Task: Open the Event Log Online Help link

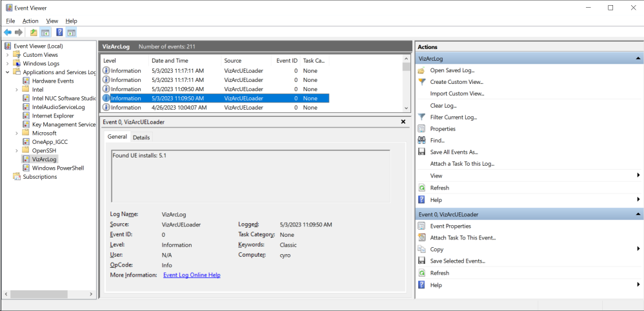Action: (x=192, y=275)
